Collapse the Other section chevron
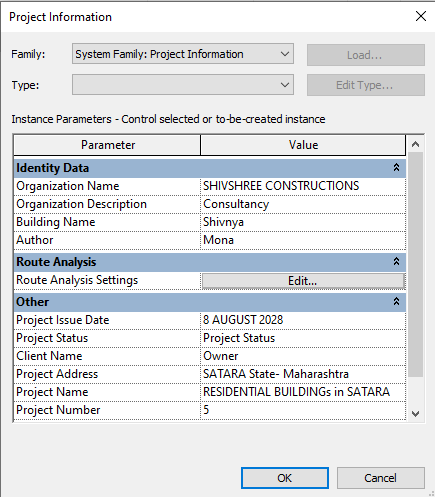The width and height of the screenshot is (435, 497). pos(396,301)
